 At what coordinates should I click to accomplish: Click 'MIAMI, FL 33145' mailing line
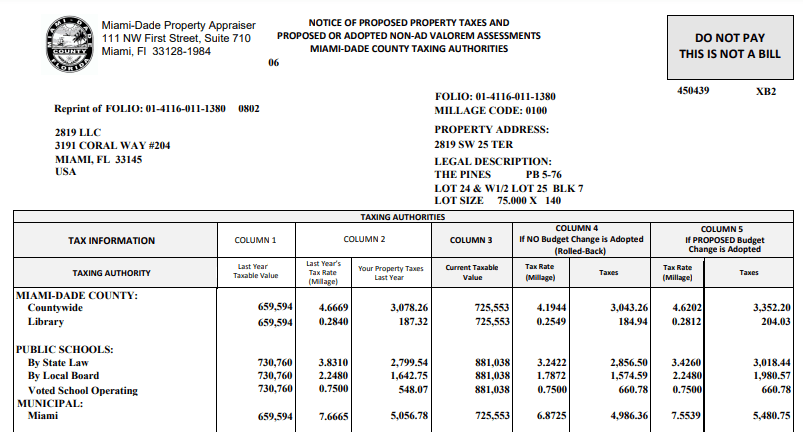98,159
